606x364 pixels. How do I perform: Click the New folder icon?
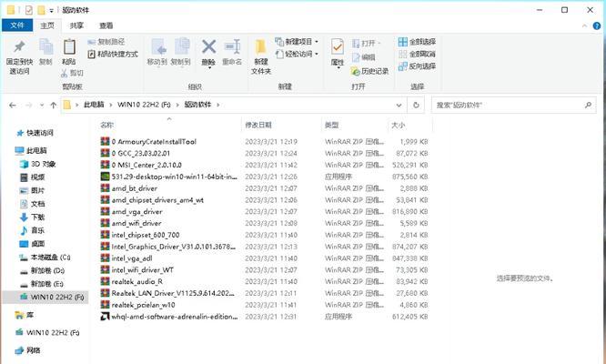261,46
